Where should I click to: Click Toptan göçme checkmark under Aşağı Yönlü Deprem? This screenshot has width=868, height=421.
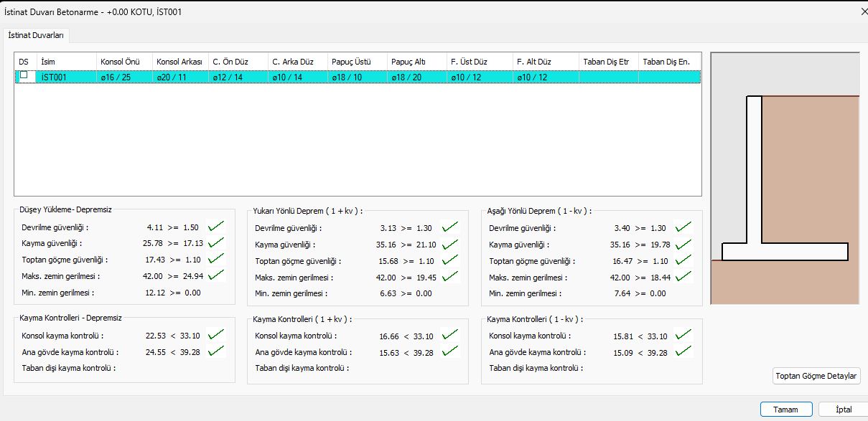[683, 260]
